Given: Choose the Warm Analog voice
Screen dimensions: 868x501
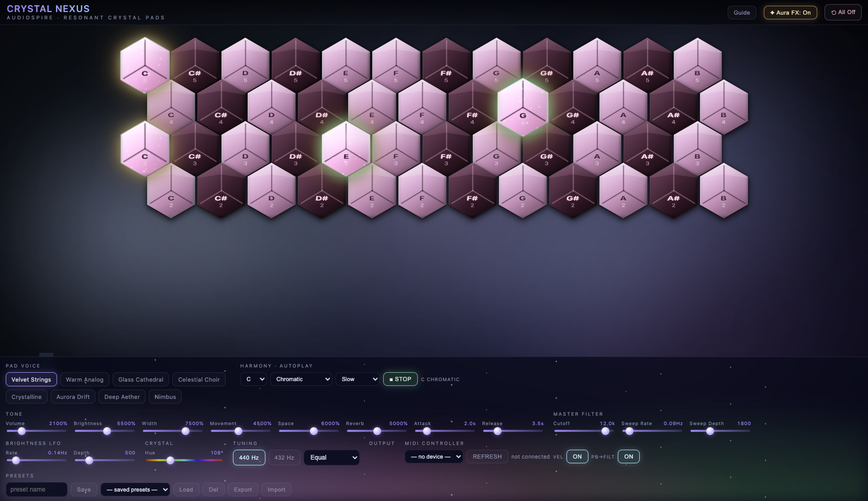Looking at the screenshot, I should [85, 380].
